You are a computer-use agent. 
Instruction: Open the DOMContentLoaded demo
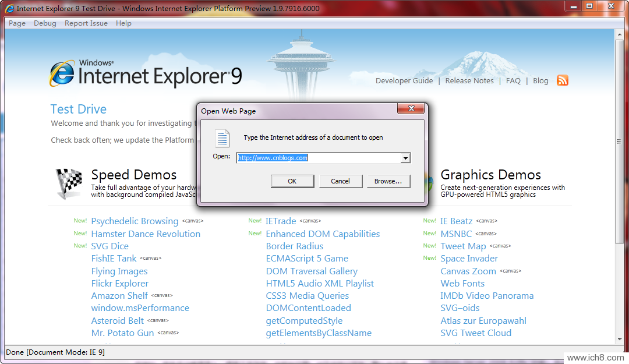pyautogui.click(x=309, y=308)
